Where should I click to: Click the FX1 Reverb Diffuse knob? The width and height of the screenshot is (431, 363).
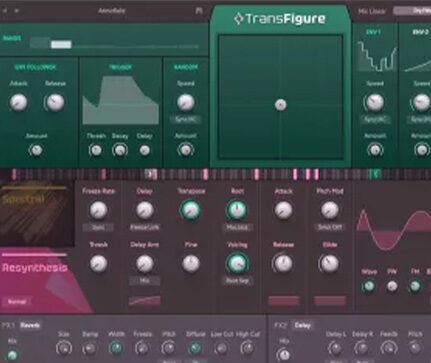[x=195, y=348]
